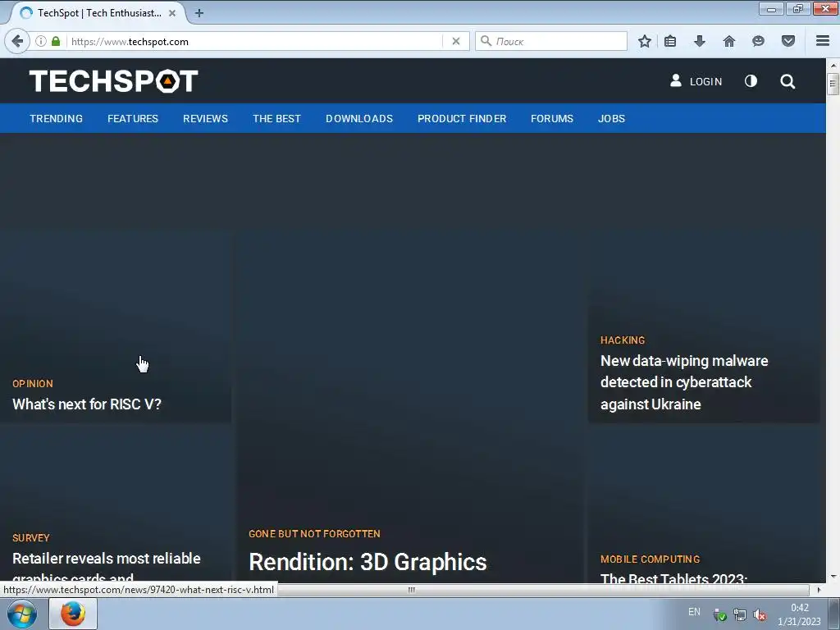Image resolution: width=840 pixels, height=630 pixels.
Task: Click horizontal scrollbar right arrow
Action: (818, 590)
